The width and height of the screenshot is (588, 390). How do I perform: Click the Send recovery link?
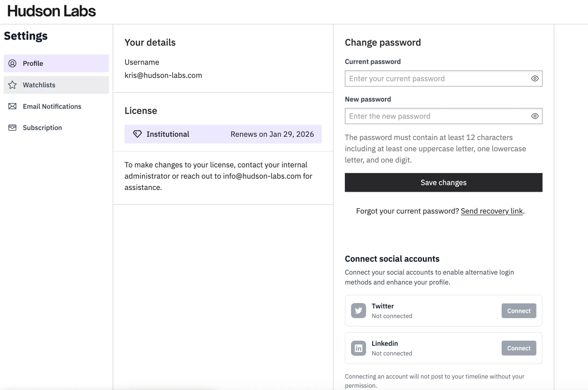click(492, 211)
